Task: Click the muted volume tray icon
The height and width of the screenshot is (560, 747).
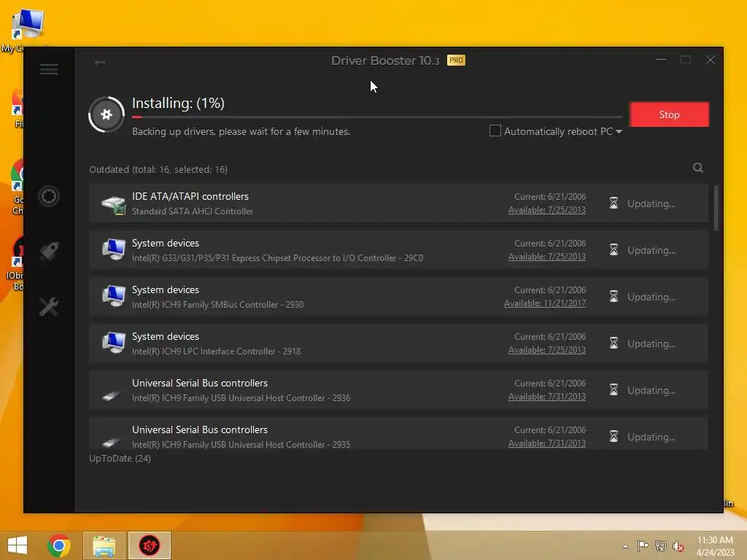Action: (x=678, y=546)
